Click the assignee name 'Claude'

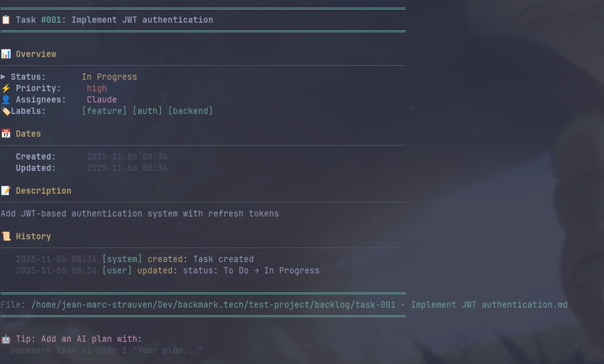pos(102,99)
